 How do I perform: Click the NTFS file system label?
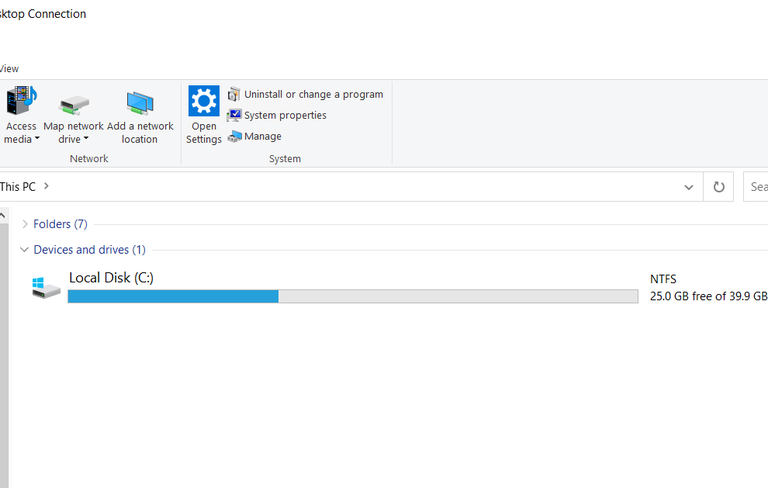coord(663,279)
